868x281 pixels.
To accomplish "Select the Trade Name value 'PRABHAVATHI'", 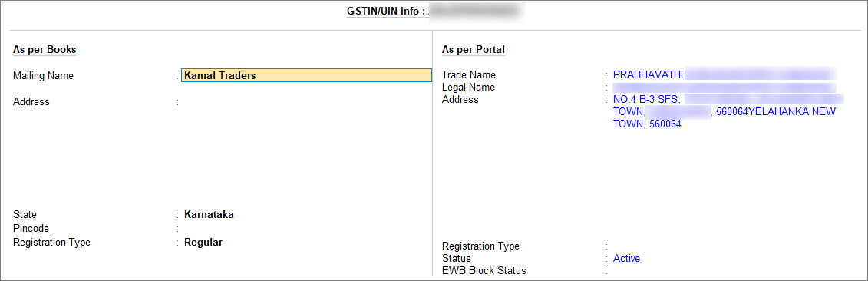I will coord(649,74).
